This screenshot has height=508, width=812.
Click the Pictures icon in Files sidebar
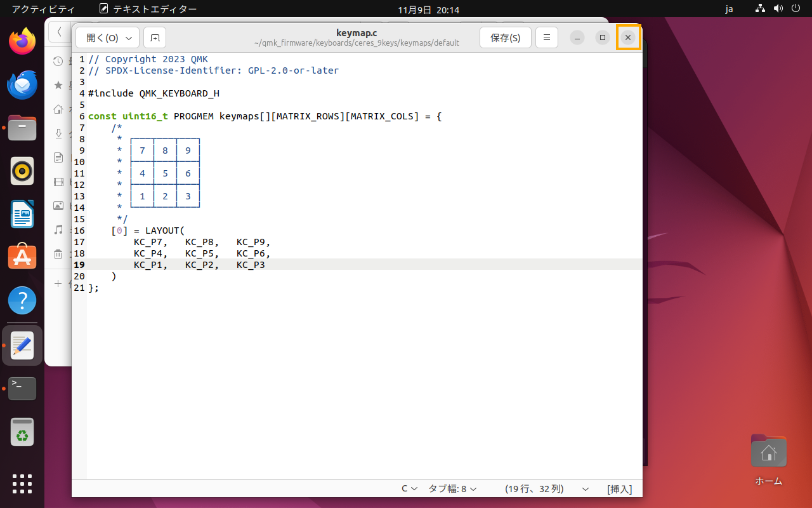coord(58,206)
